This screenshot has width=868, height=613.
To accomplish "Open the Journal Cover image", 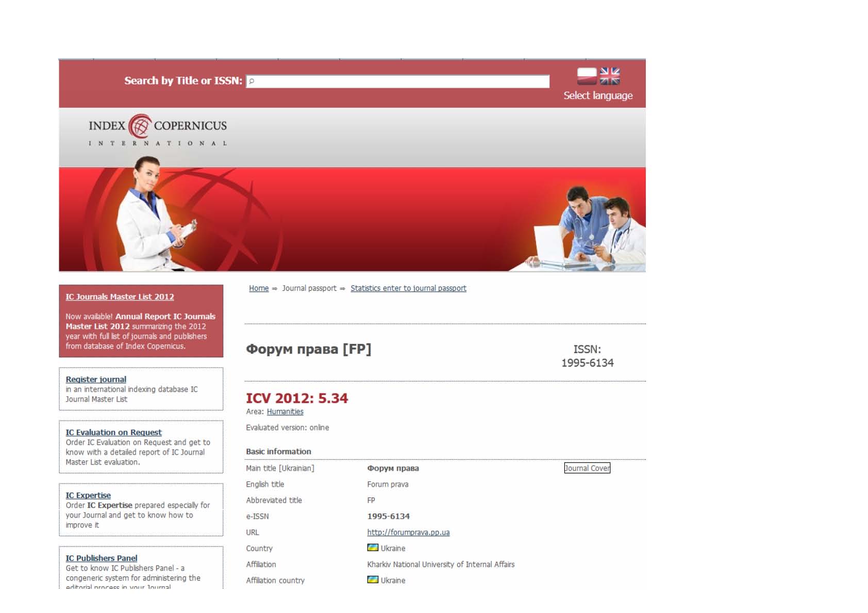I will [x=587, y=468].
